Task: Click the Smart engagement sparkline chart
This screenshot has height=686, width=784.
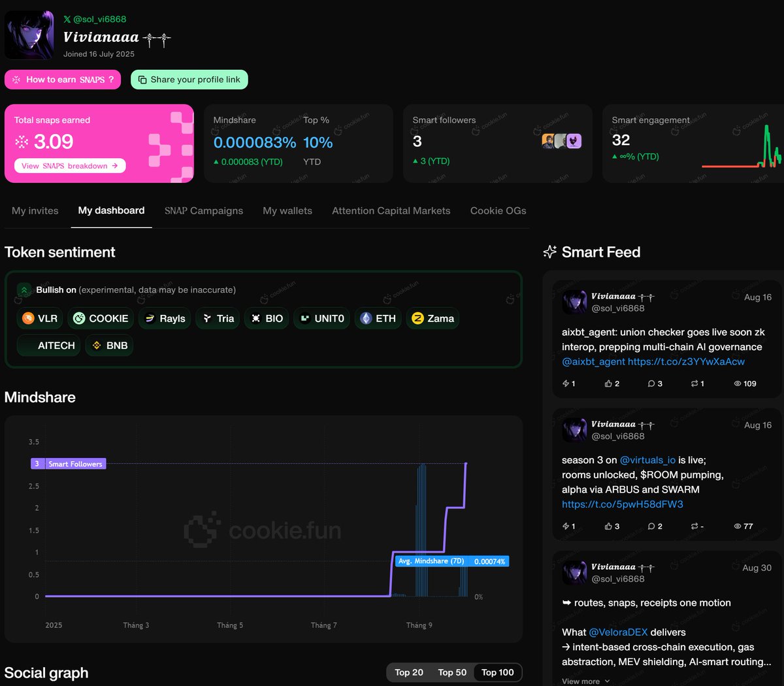Action: point(742,147)
